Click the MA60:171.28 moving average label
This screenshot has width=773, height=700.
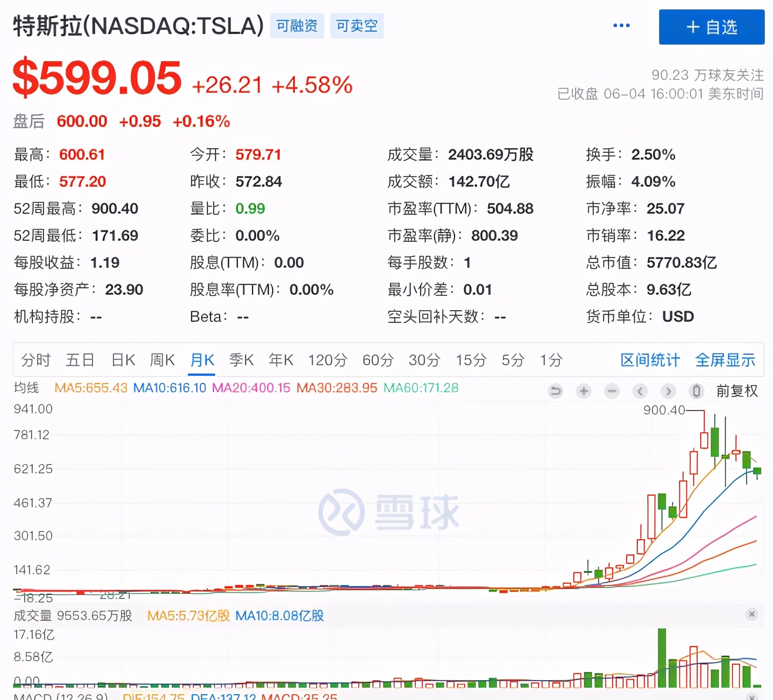[x=421, y=388]
